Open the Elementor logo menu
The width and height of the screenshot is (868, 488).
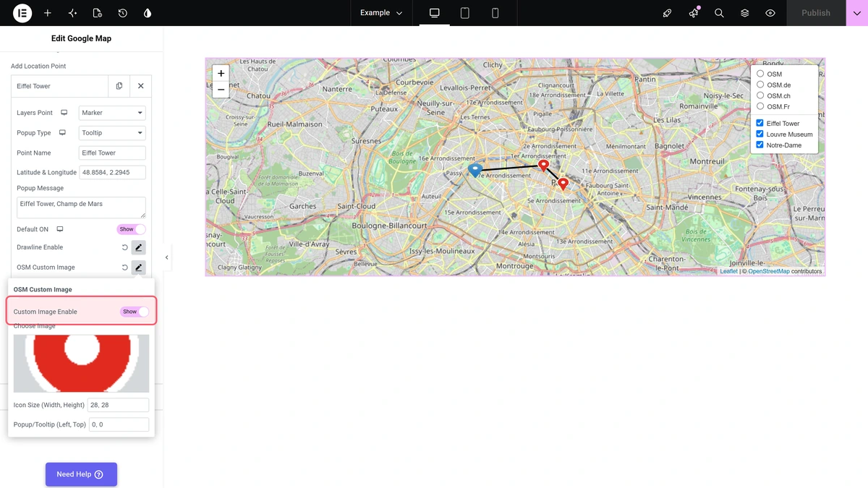point(22,13)
